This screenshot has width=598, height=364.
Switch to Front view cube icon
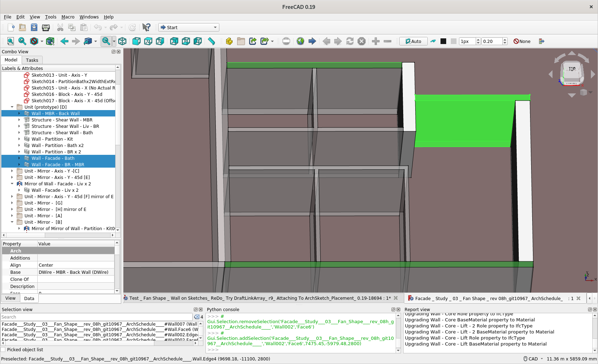point(137,41)
